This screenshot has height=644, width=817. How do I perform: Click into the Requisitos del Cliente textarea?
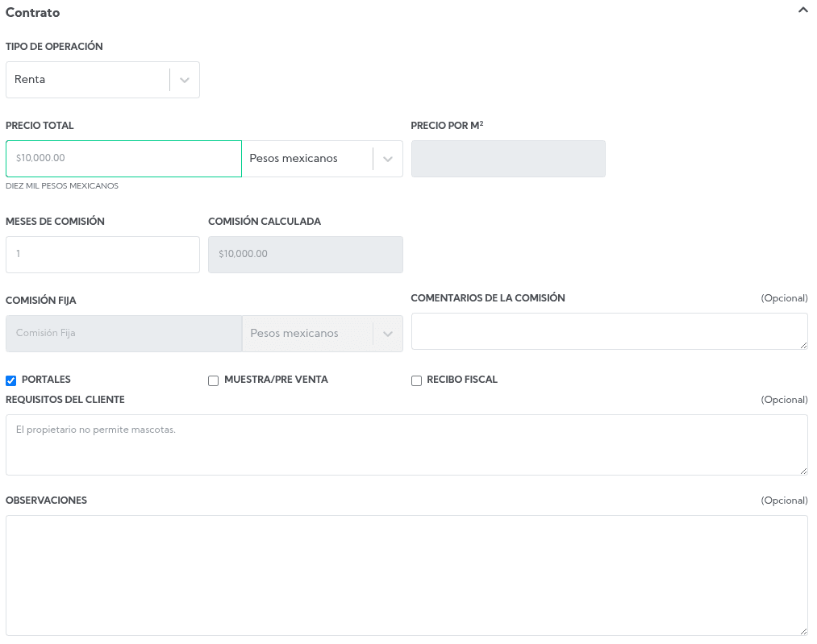[406, 445]
